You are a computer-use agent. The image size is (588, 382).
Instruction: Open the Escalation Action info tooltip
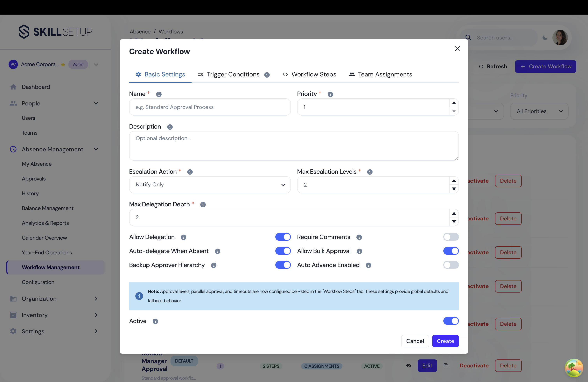click(x=190, y=172)
